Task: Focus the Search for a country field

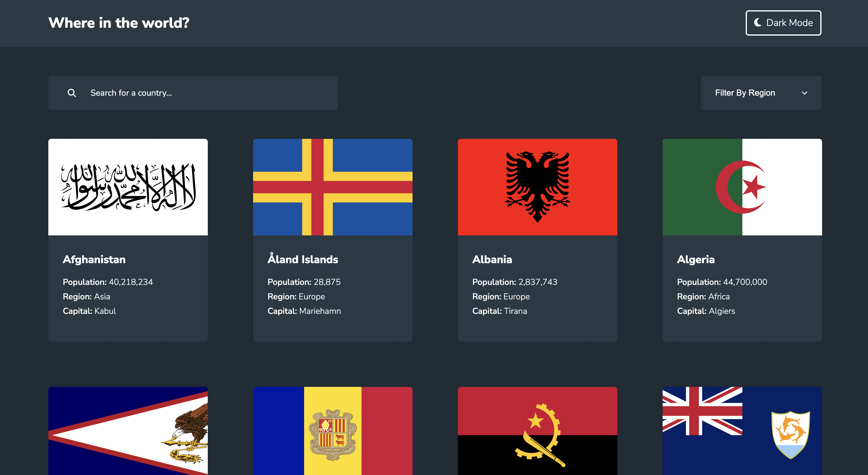Action: [x=209, y=93]
